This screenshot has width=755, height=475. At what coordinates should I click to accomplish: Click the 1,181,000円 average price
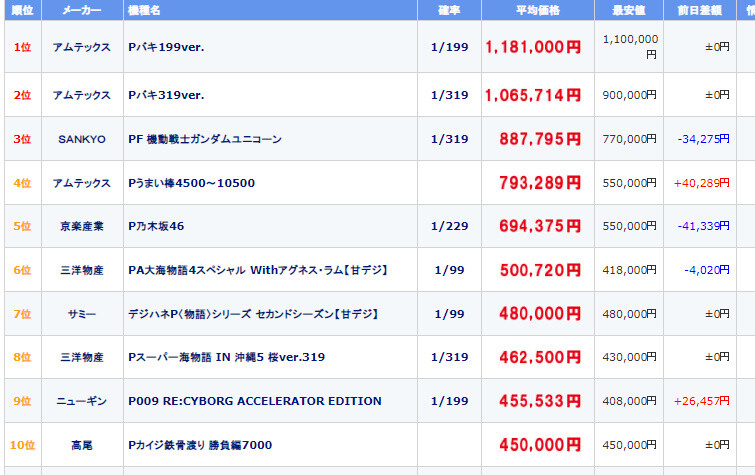532,47
